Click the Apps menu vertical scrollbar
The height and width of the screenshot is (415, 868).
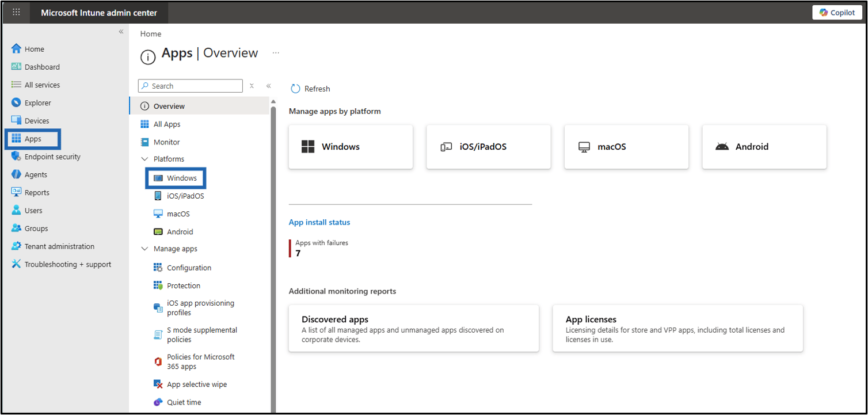[273, 259]
